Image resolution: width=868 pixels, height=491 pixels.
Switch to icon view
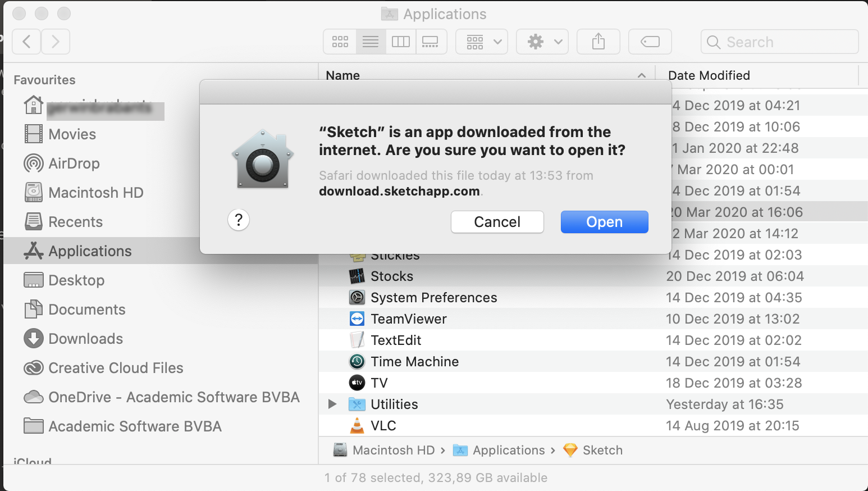(340, 42)
